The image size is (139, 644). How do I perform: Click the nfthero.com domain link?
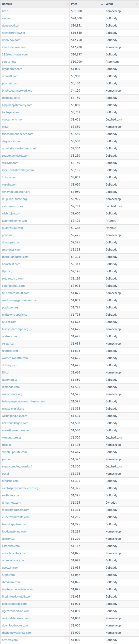pyautogui.click(x=10, y=640)
